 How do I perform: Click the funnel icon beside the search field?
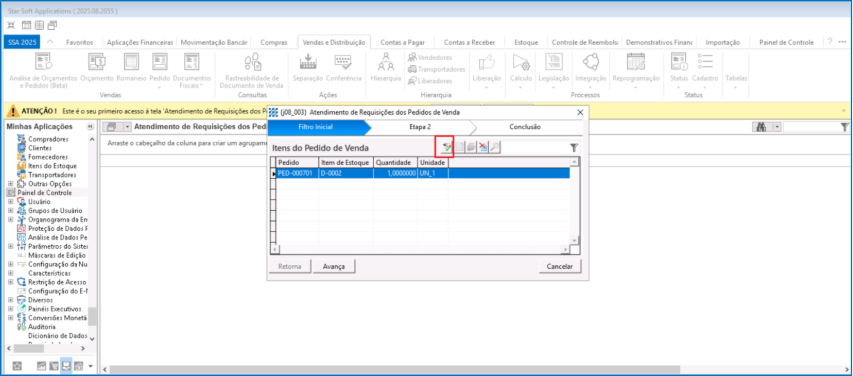844,127
